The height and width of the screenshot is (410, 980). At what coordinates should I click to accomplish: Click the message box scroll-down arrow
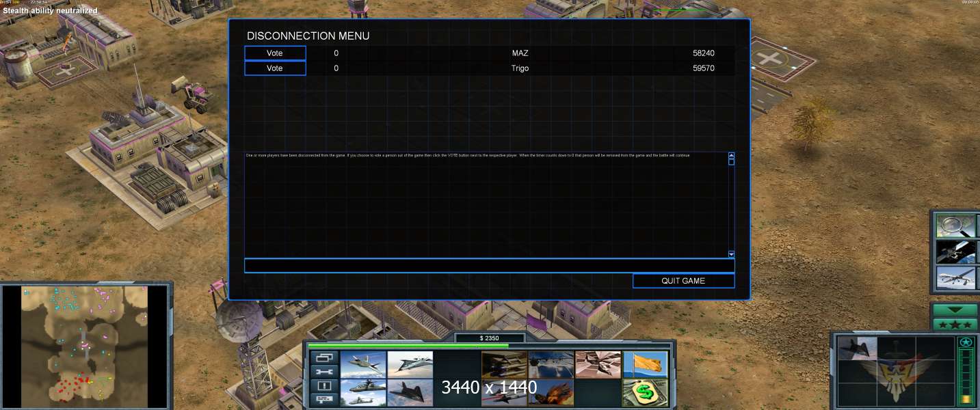(x=731, y=254)
